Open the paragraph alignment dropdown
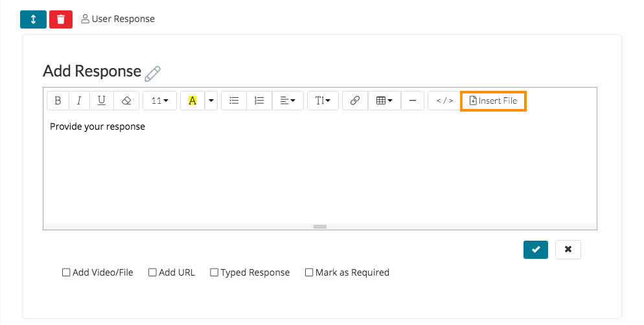This screenshot has width=644, height=325. coord(288,101)
